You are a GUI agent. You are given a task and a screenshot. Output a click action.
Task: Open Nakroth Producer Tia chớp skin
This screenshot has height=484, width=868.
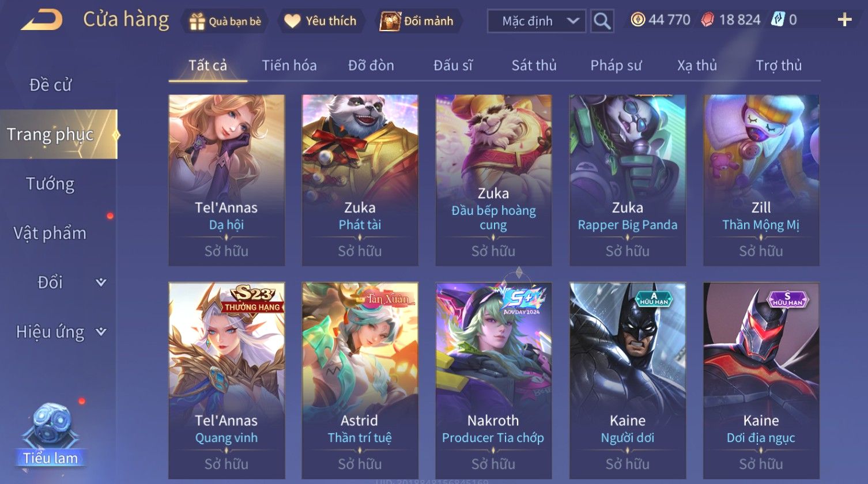tap(493, 380)
